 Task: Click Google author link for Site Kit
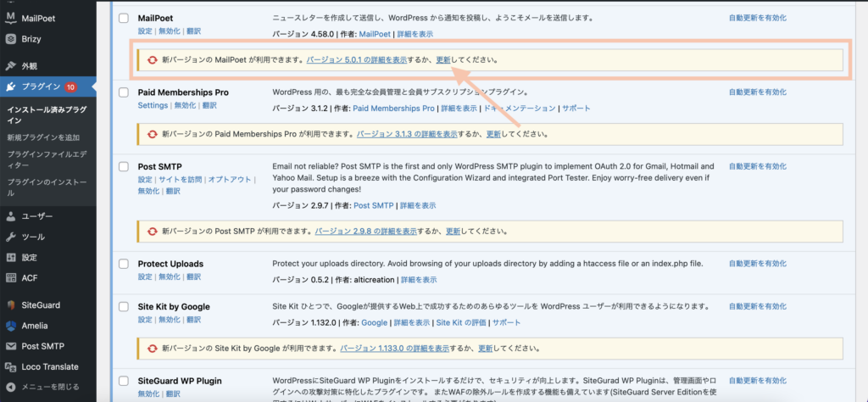point(374,322)
